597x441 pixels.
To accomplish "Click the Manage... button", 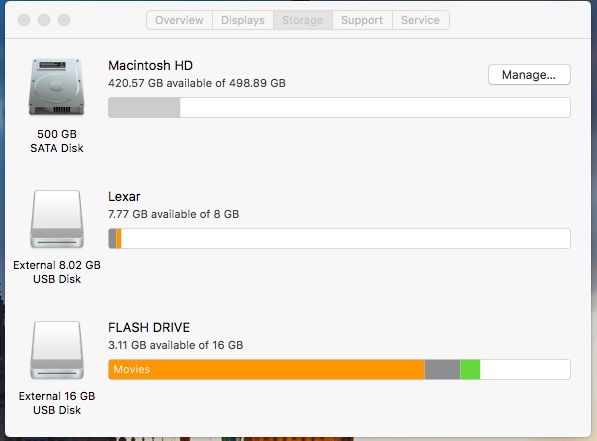I will [529, 75].
